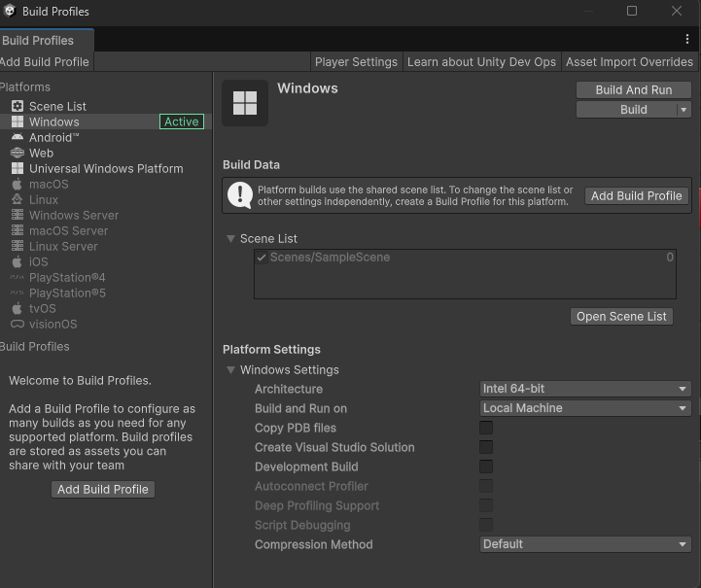
Task: Click Add Build Profile in the top toolbar
Action: pos(46,61)
